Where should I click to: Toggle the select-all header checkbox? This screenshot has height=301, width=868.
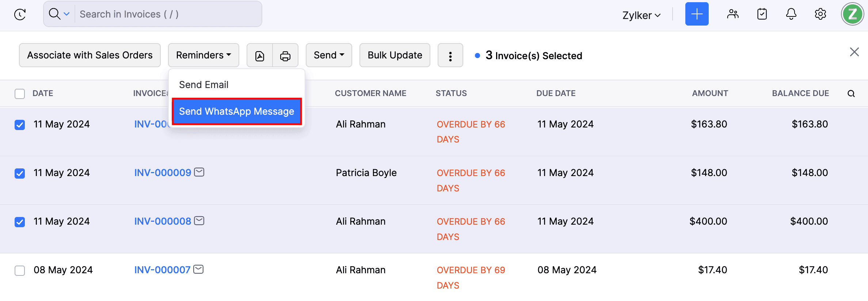coord(20,94)
